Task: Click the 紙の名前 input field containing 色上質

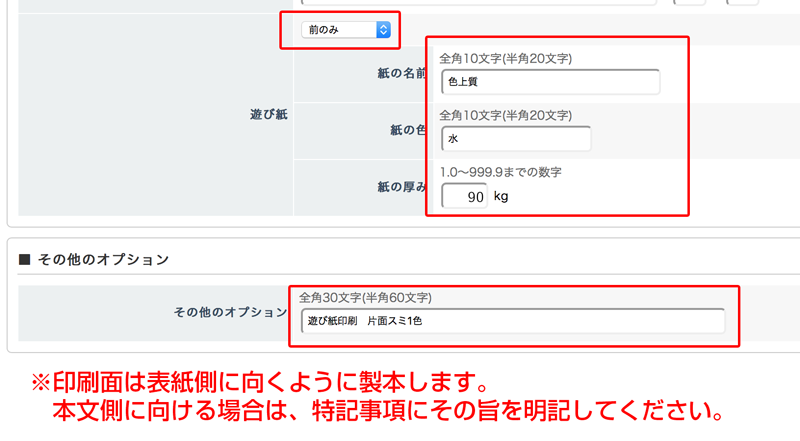Action: [x=551, y=82]
